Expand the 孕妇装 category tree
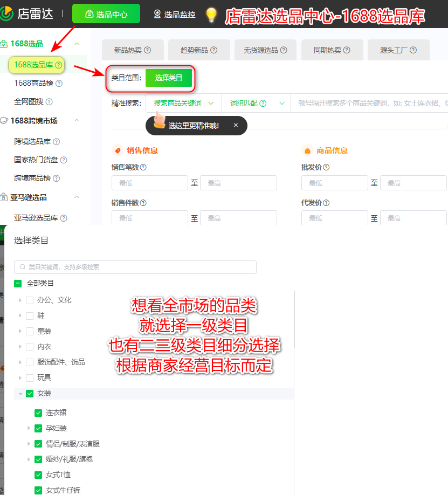448x495 pixels. pyautogui.click(x=30, y=428)
